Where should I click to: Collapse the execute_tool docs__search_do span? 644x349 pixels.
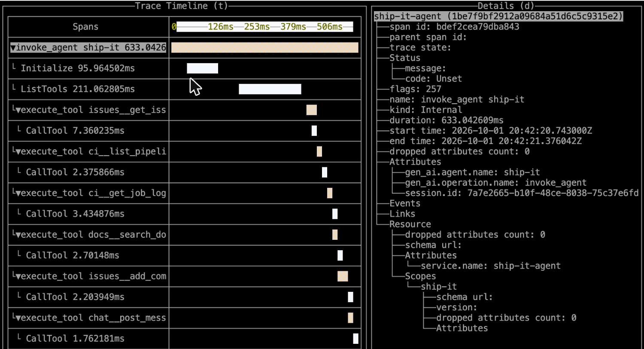point(18,235)
